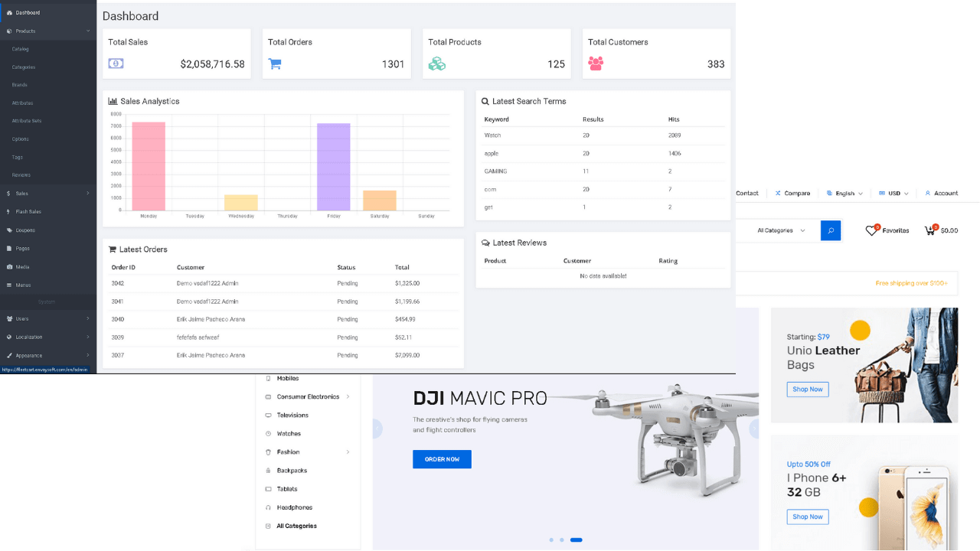Click the Friday bar in sales chart
This screenshot has height=551, width=980.
pos(334,167)
